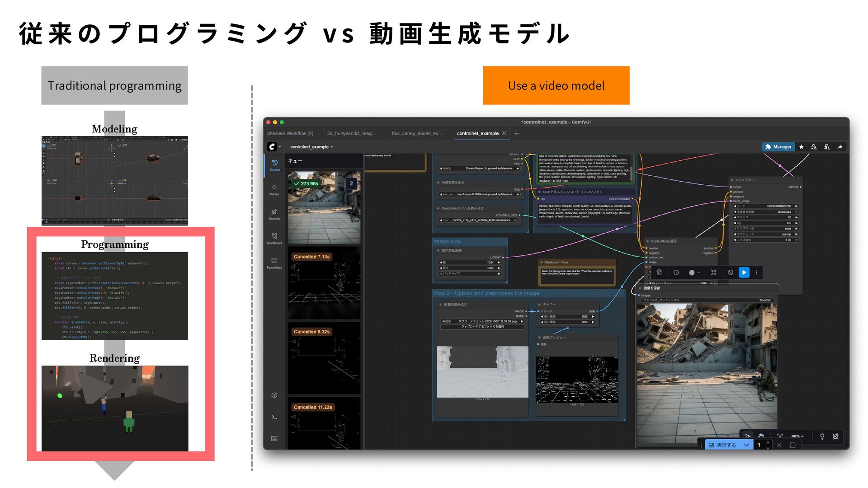Click the Manager button
The height and width of the screenshot is (488, 868).
(x=778, y=147)
